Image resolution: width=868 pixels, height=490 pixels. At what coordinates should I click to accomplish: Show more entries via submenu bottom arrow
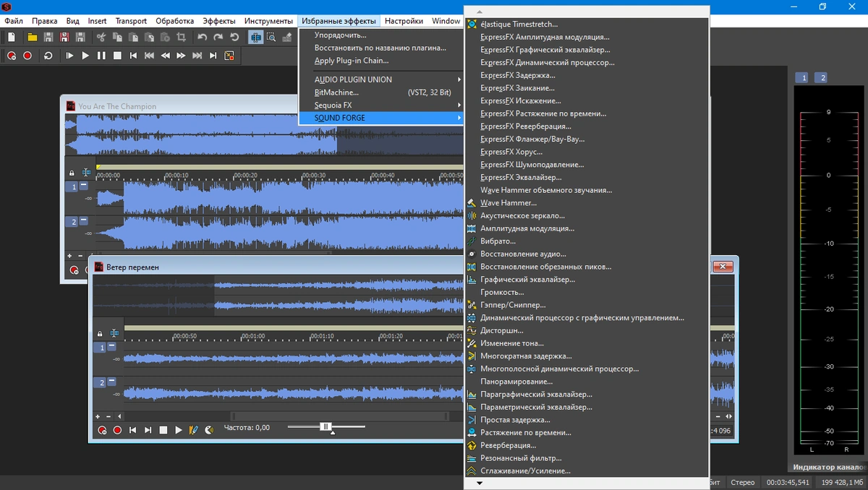point(480,483)
